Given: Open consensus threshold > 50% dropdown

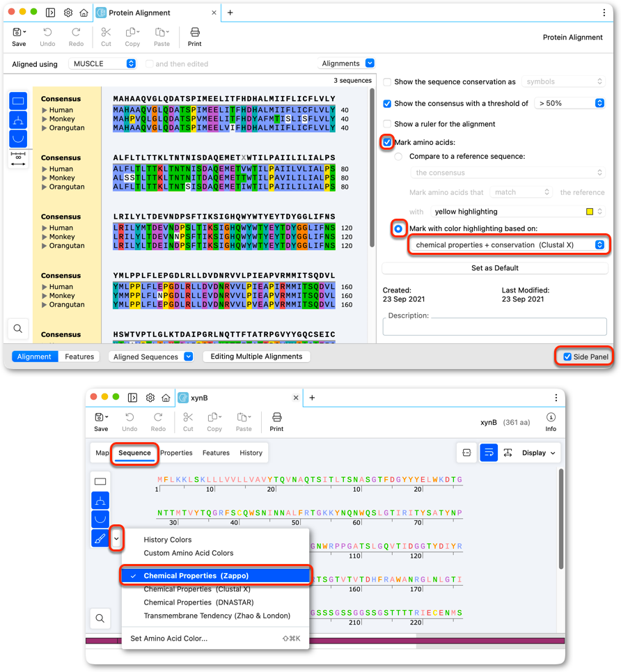Looking at the screenshot, I should (569, 103).
